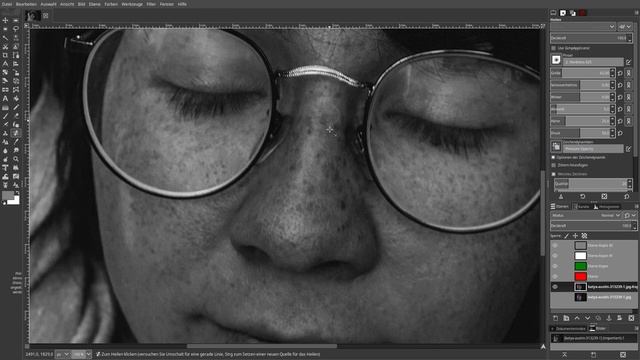Save tool preset in tool options
Viewport: 640px width, 360px height.
click(x=561, y=197)
